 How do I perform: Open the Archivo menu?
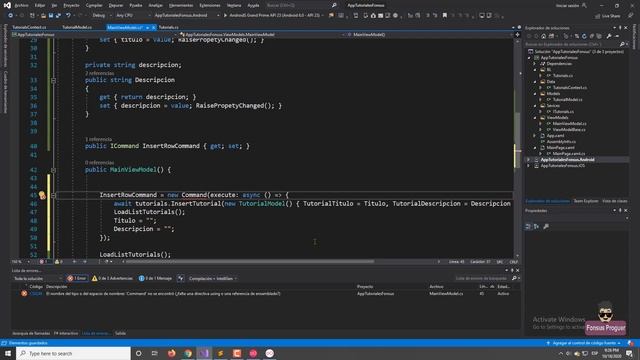22,5
